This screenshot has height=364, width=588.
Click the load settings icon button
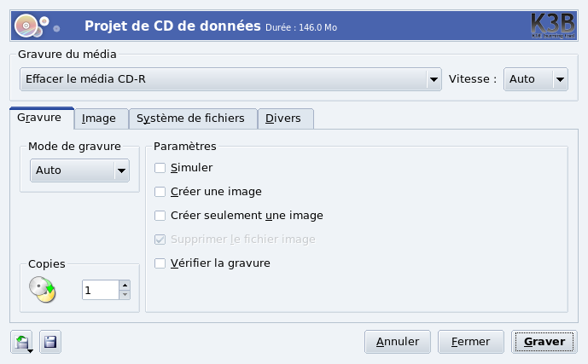click(22, 343)
